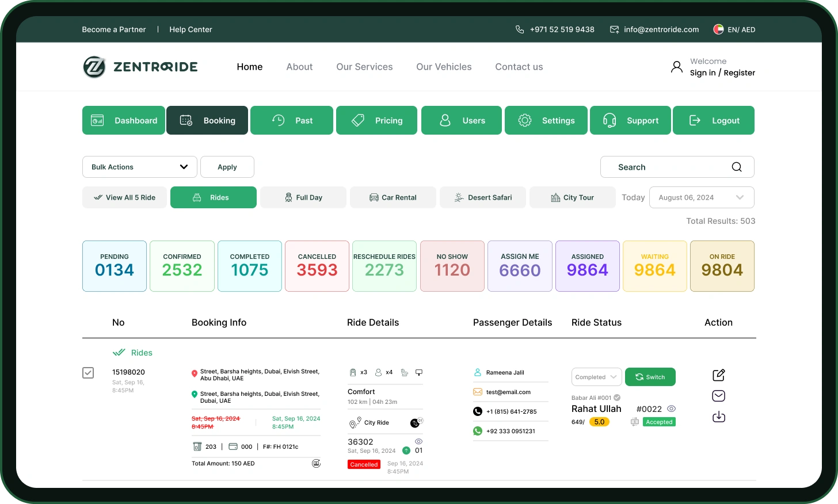
Task: Click the red pickup location pin
Action: tap(195, 374)
